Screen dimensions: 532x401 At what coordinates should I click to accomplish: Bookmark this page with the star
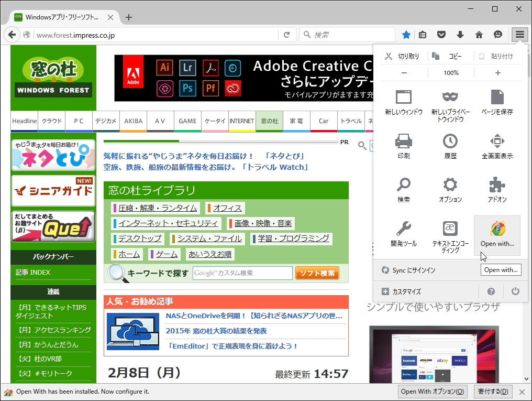(406, 34)
